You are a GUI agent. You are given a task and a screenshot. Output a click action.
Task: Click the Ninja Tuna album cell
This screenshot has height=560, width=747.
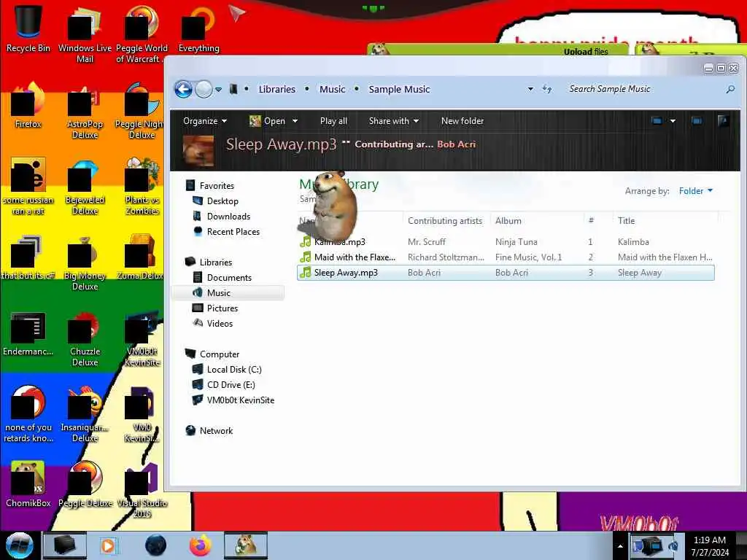click(516, 242)
